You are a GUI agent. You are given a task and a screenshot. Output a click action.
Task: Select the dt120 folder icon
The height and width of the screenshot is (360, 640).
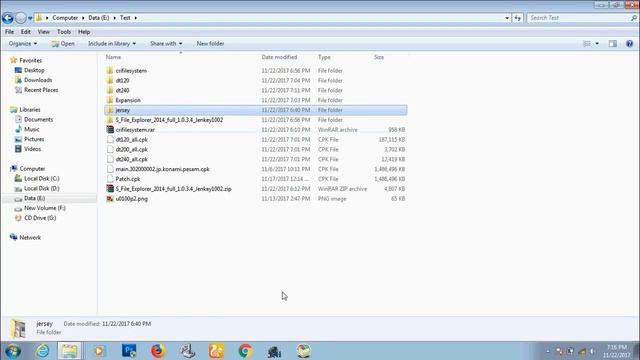110,80
